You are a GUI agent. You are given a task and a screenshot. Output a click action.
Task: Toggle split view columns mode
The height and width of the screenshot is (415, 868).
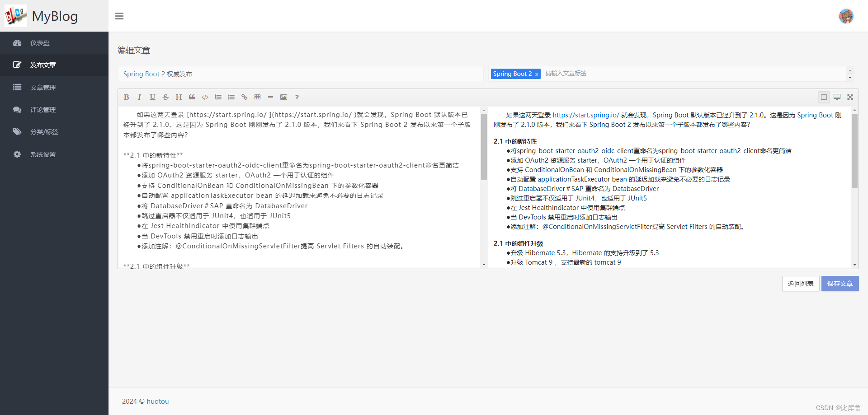click(x=824, y=97)
